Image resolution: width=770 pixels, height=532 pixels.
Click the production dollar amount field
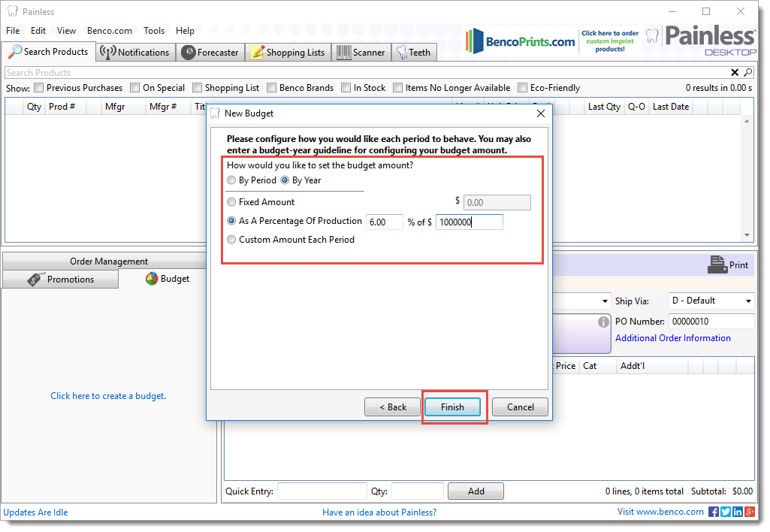coord(469,222)
